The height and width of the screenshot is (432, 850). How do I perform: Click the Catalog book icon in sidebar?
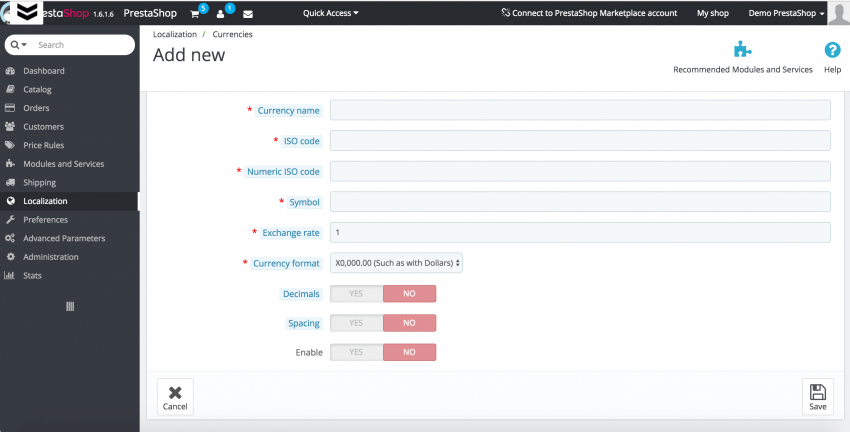[10, 89]
